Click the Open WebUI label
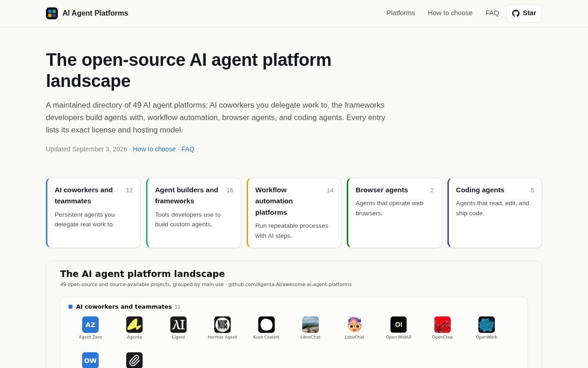 [x=398, y=337]
